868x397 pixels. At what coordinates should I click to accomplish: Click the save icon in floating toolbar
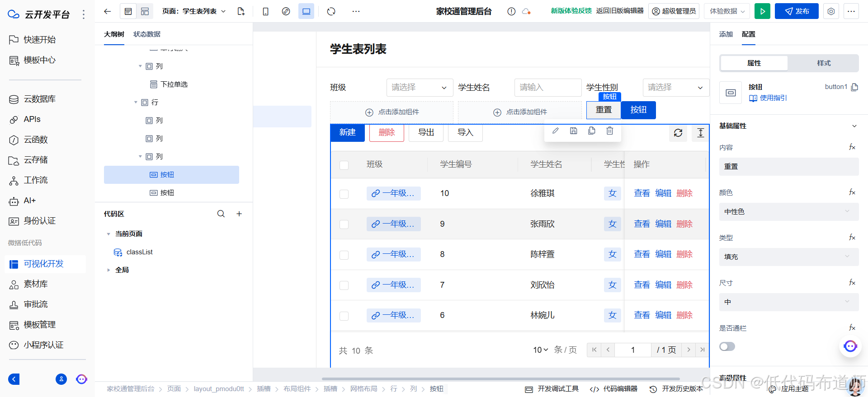pos(574,131)
